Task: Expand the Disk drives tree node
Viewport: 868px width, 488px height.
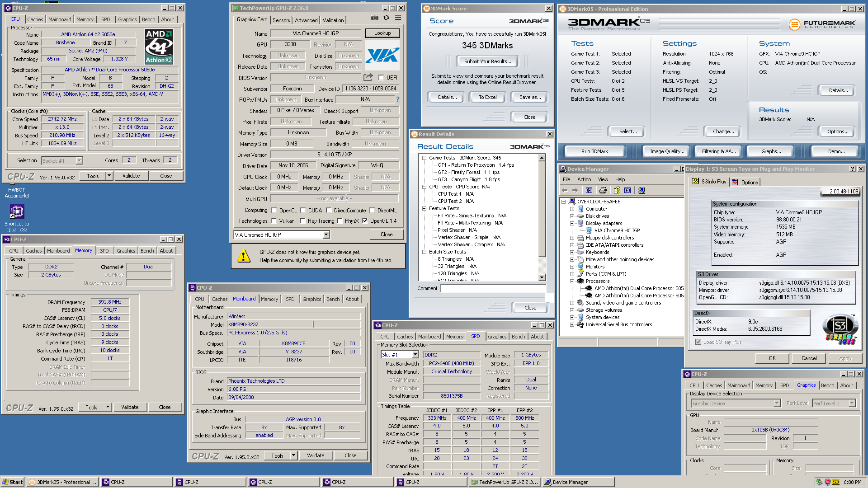Action: 572,216
